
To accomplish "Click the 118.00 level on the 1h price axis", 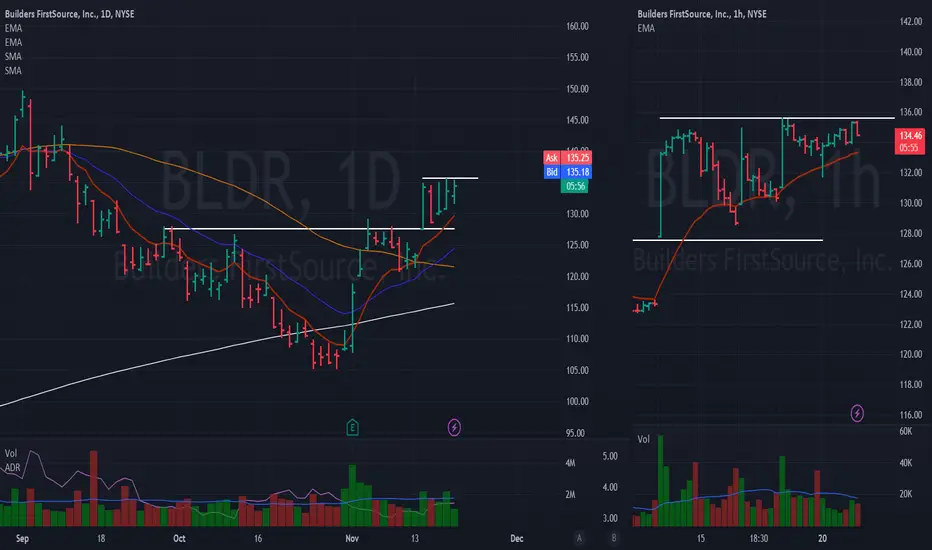I will [911, 384].
